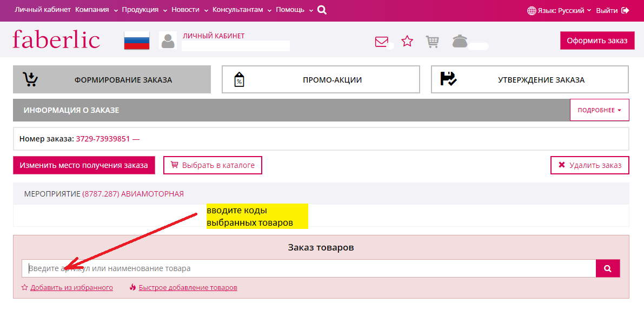Click the search button beside article field
Image resolution: width=644 pixels, height=311 pixels.
608,268
